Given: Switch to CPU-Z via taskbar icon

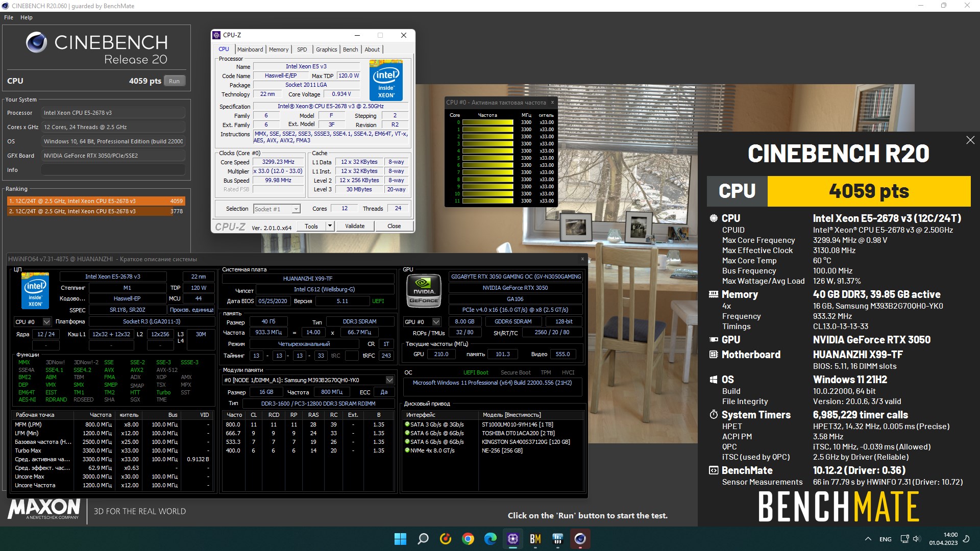Looking at the screenshot, I should pyautogui.click(x=513, y=539).
